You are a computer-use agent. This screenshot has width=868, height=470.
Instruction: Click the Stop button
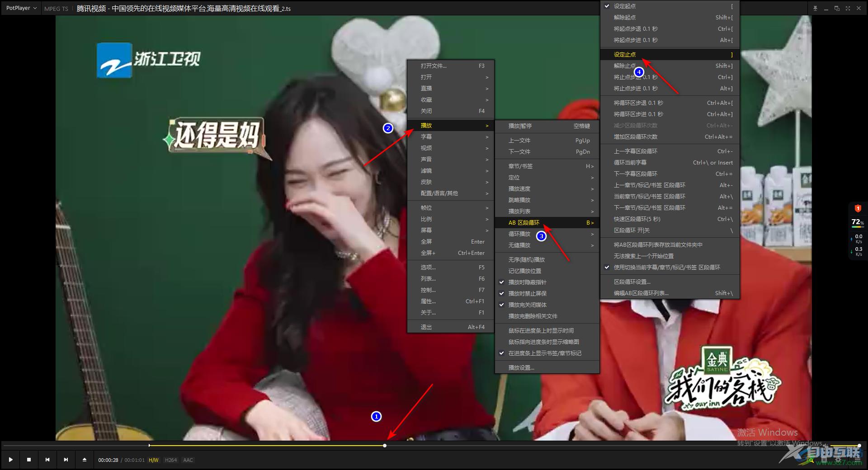click(x=29, y=460)
